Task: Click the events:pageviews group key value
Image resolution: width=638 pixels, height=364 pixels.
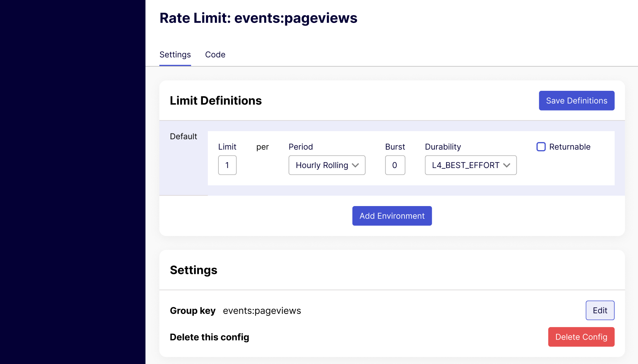Action: click(x=262, y=311)
